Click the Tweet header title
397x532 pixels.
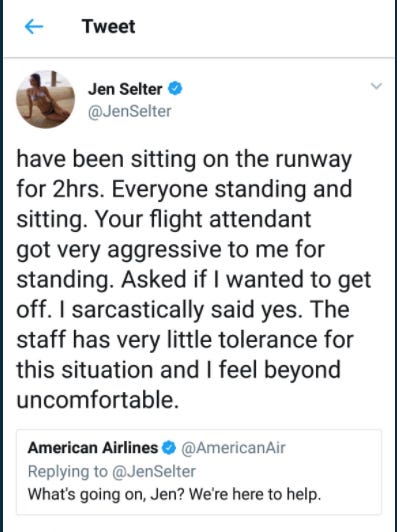[108, 26]
